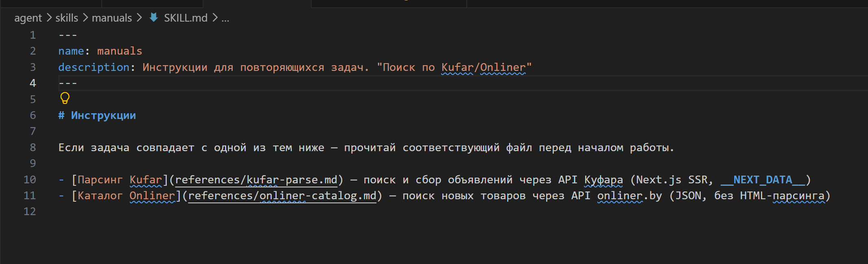This screenshot has width=868, height=264.
Task: Click opening '---' on line 1
Action: (68, 35)
